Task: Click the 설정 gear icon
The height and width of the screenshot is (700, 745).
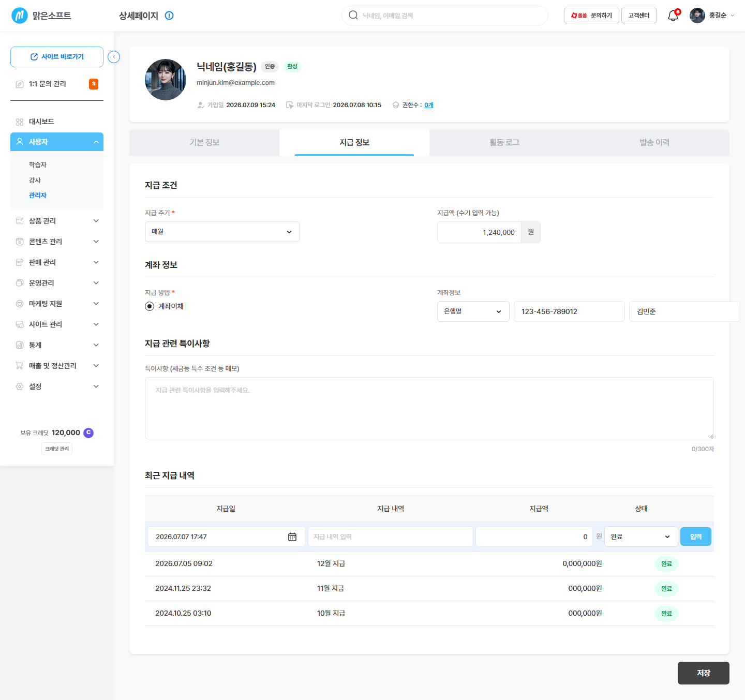Action: [x=20, y=386]
